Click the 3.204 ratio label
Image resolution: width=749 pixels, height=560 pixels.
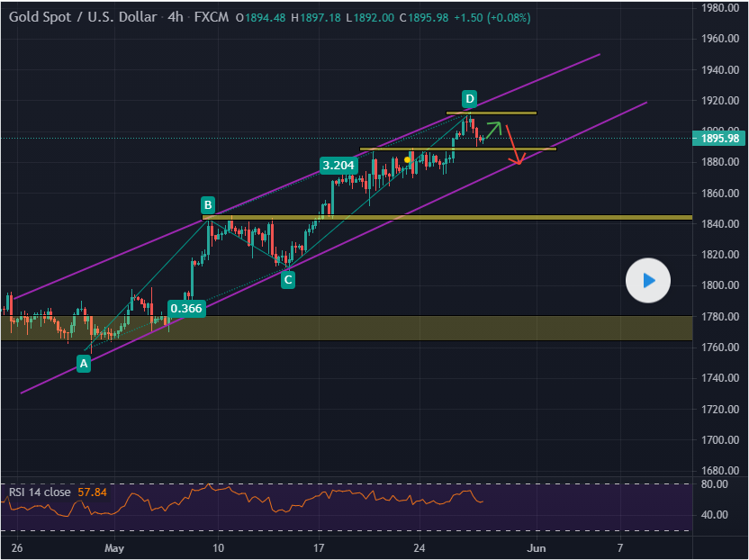pyautogui.click(x=338, y=166)
